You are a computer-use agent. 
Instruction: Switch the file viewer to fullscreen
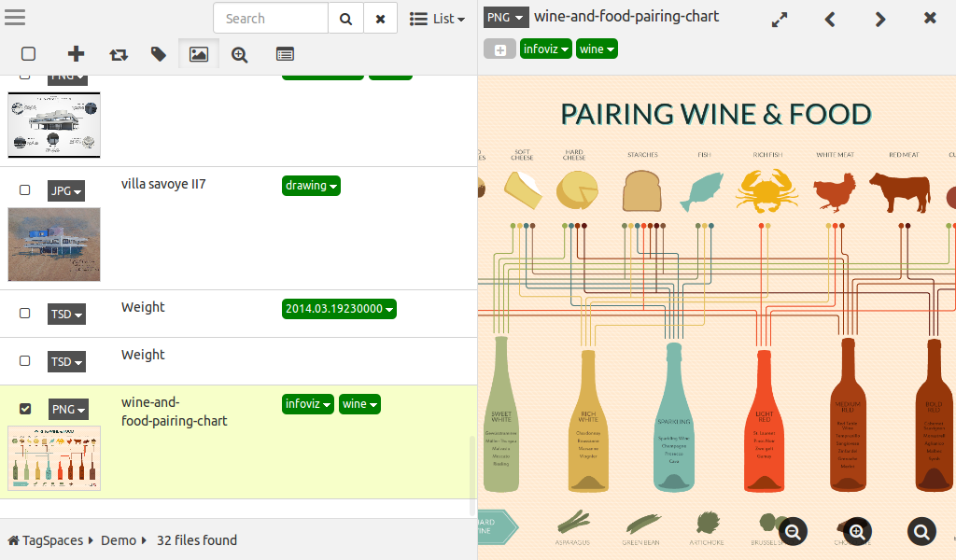[x=780, y=19]
